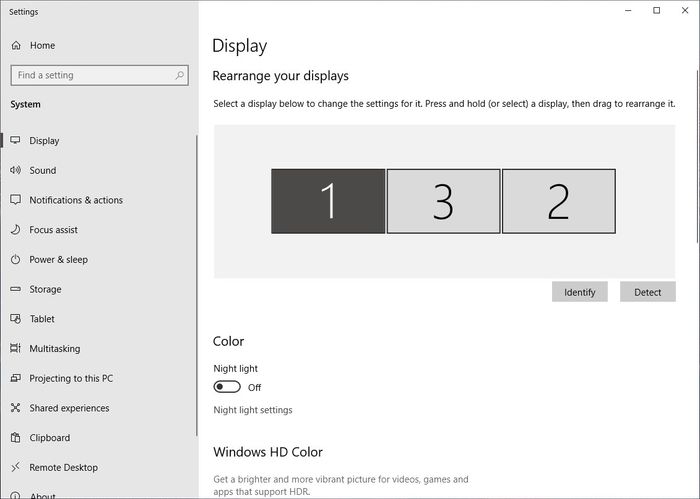Viewport: 700px width, 499px height.
Task: Open Power & sleep icon
Action: pos(16,259)
